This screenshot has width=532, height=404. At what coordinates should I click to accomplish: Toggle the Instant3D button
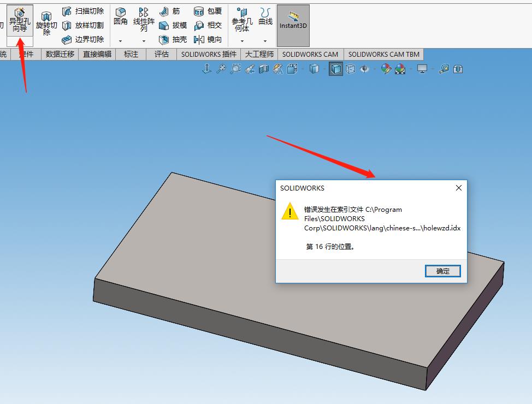click(x=293, y=26)
